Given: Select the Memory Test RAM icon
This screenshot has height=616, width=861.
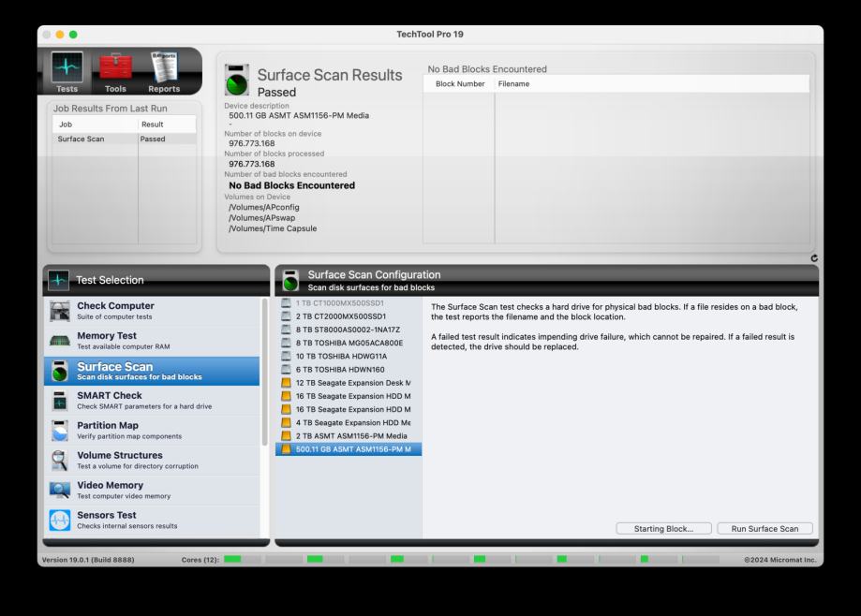Looking at the screenshot, I should click(60, 341).
